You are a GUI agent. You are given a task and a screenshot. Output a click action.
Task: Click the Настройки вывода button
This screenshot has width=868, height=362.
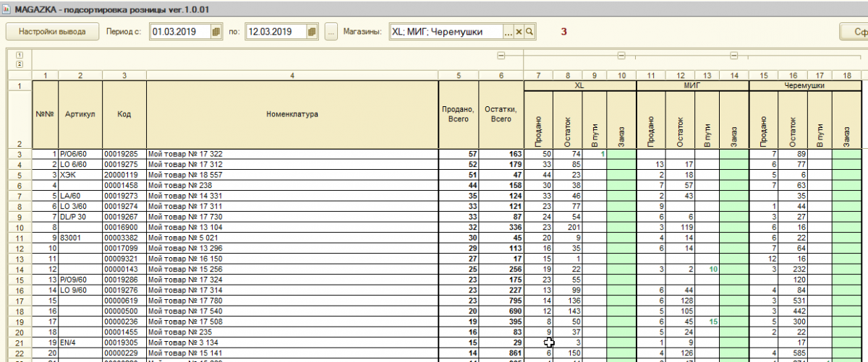tap(52, 32)
